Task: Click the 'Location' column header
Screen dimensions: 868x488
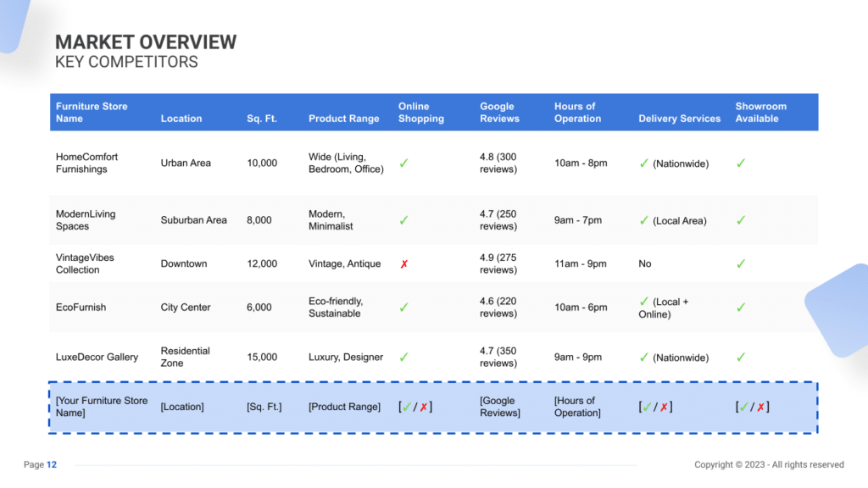Action: 181,119
